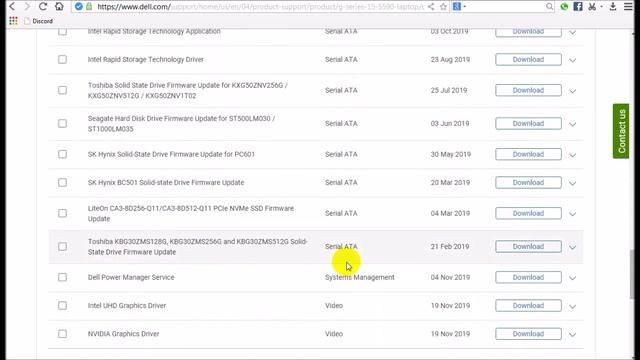The image size is (640, 360).
Task: Open the Discord bookmark
Action: [x=38, y=21]
